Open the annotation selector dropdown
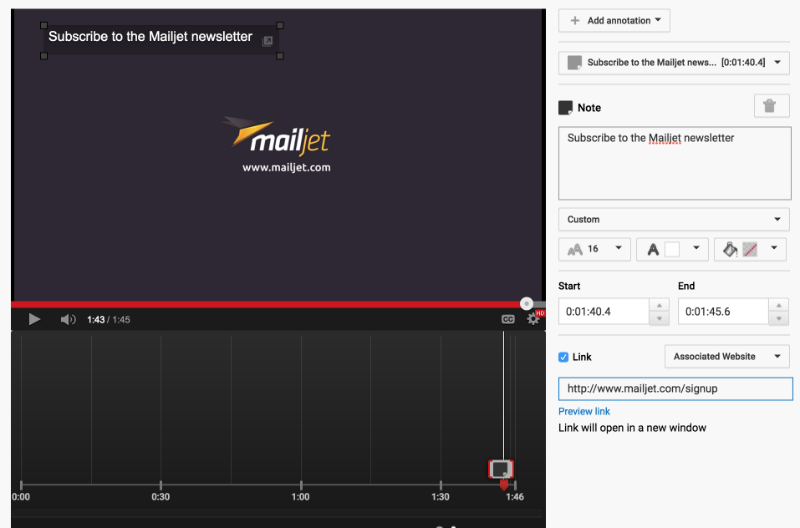 (x=674, y=62)
